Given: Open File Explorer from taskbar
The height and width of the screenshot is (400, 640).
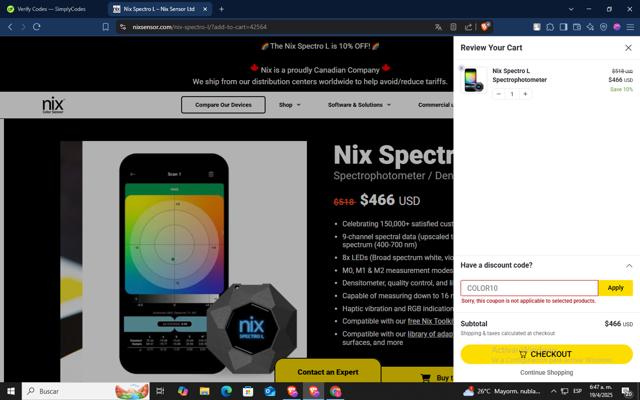Looking at the screenshot, I should point(204,391).
